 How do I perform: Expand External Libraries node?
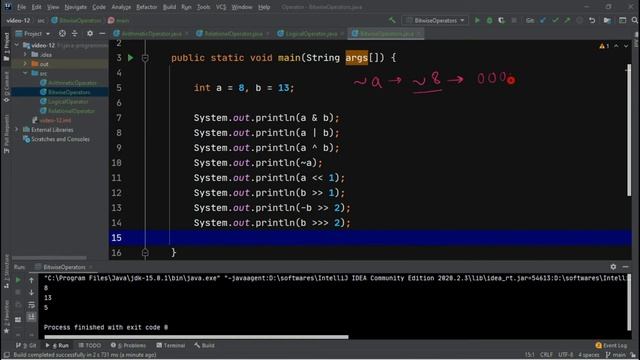click(x=17, y=129)
